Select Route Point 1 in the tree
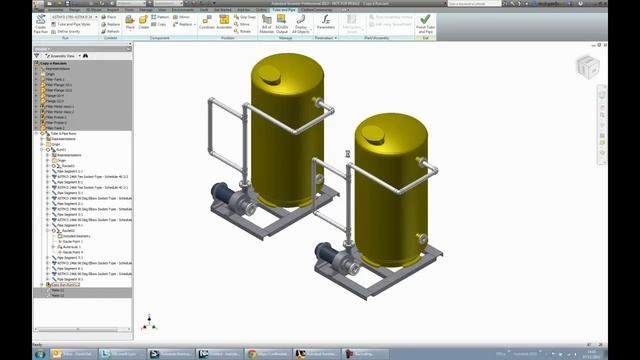Viewport: 640px width, 360px height. [x=73, y=242]
